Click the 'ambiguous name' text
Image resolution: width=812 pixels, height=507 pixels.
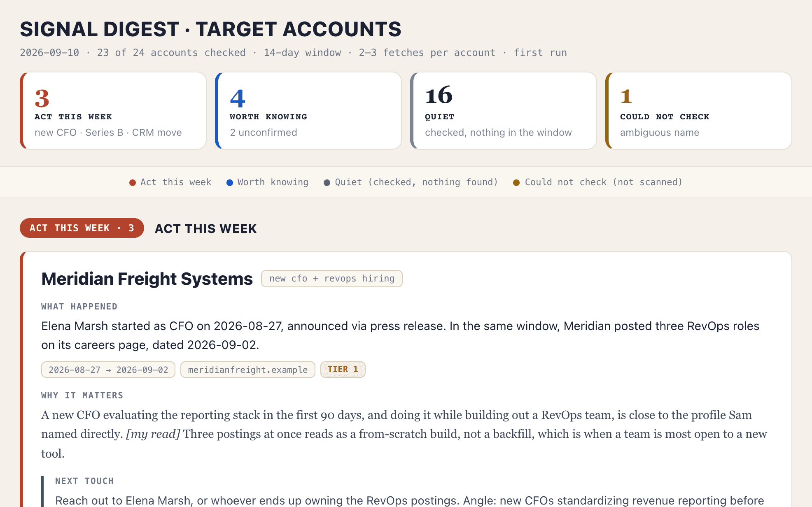(x=660, y=133)
